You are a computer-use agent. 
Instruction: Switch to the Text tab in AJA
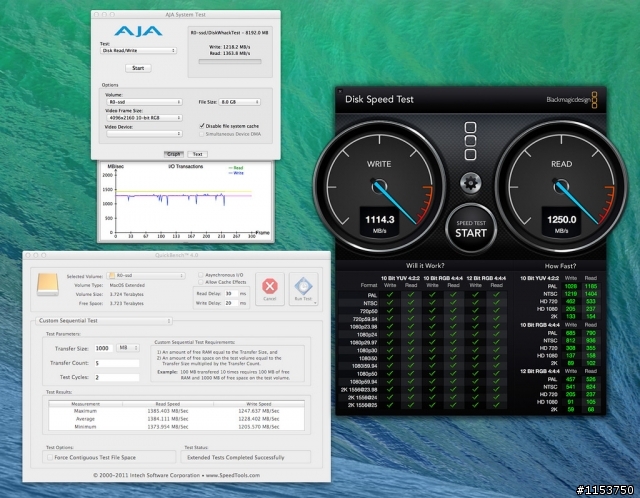198,154
